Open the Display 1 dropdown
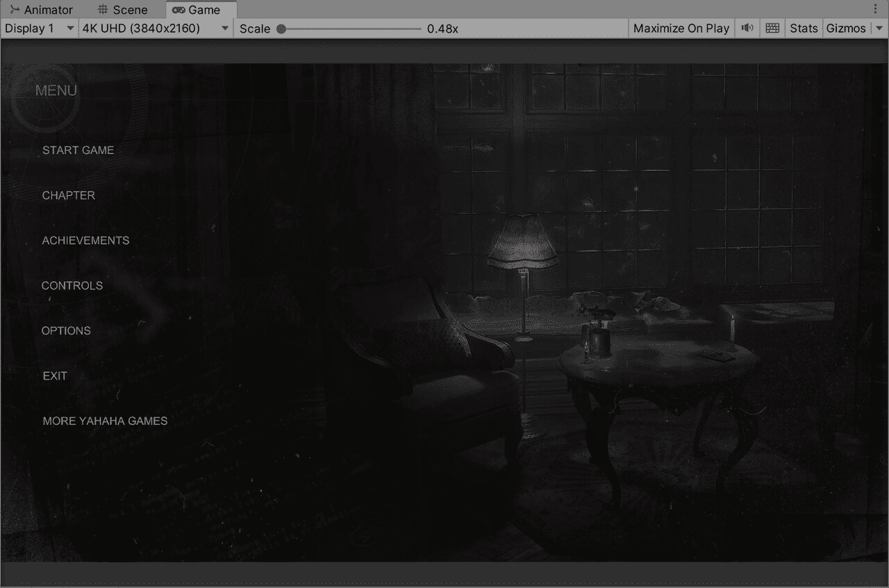The image size is (889, 588). [x=40, y=28]
